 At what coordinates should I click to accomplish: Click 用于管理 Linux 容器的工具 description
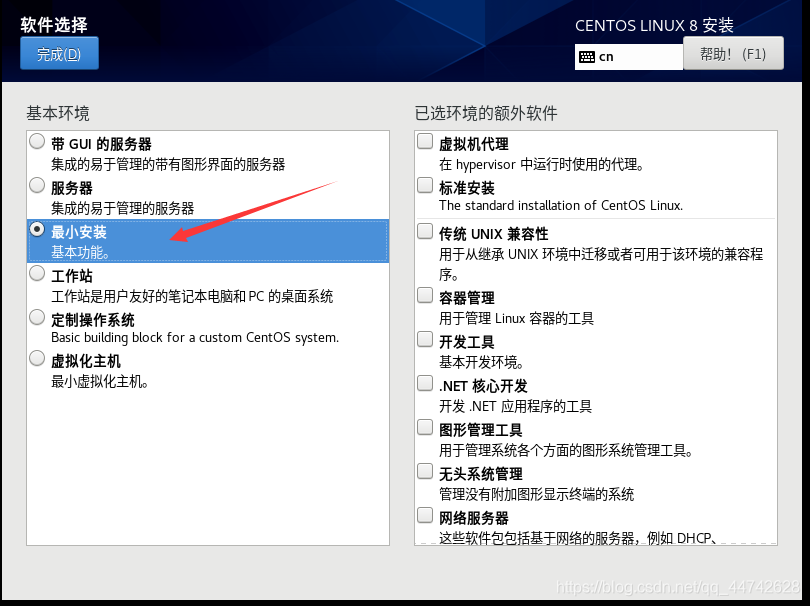(x=517, y=319)
